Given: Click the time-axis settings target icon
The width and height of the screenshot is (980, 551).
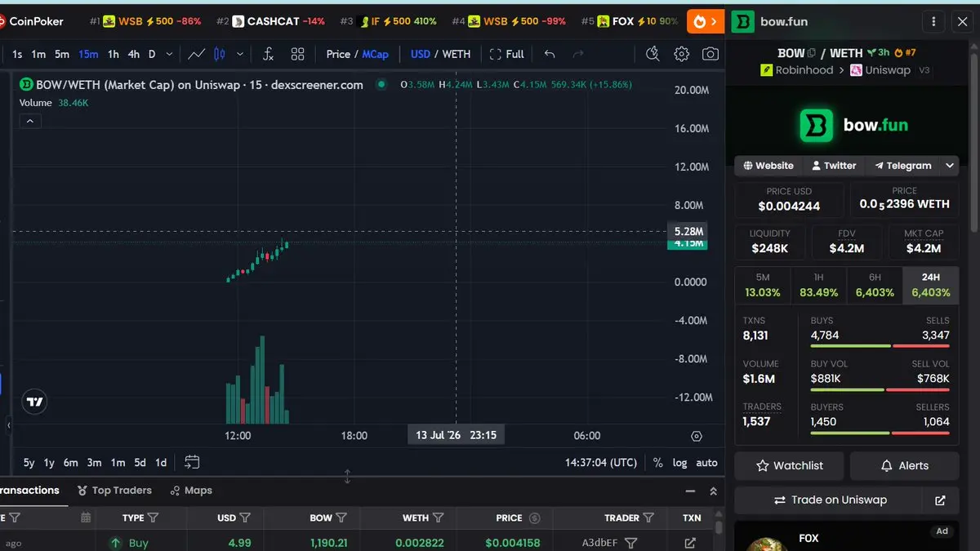Looking at the screenshot, I should pyautogui.click(x=697, y=436).
